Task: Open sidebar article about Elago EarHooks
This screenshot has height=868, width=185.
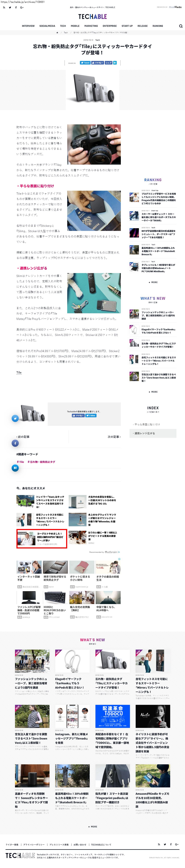Action: coord(158,331)
